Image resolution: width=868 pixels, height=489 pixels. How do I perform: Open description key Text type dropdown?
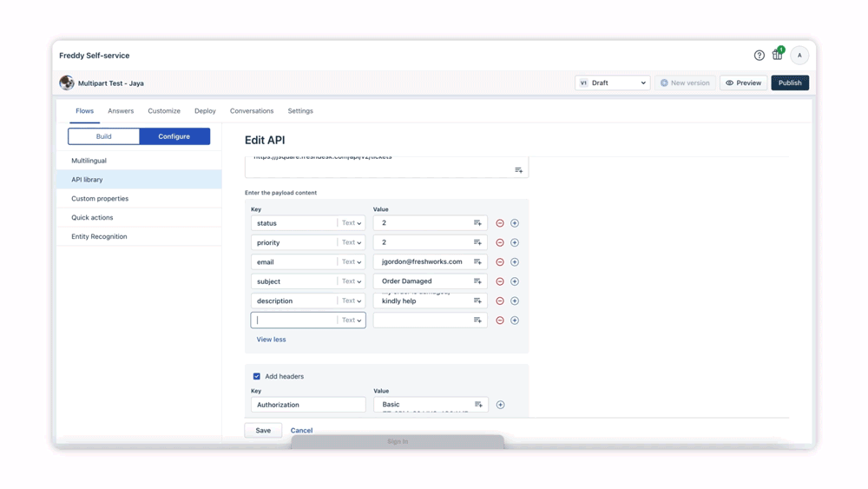352,301
